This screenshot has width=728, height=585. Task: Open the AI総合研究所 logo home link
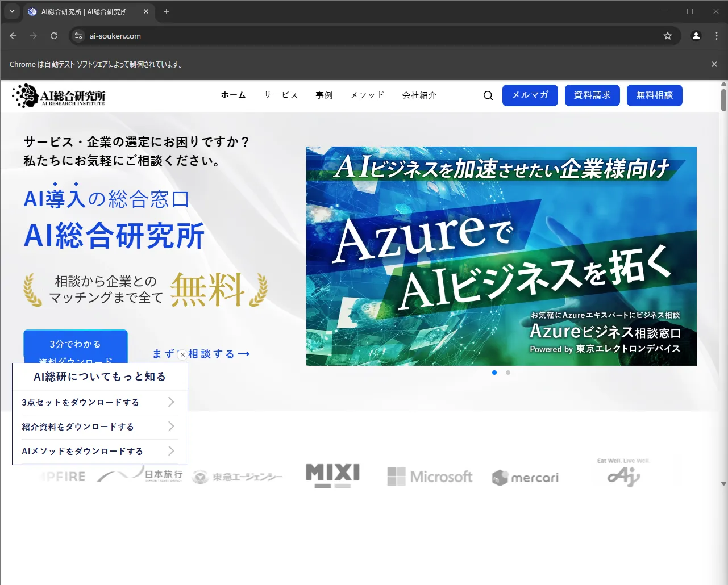click(x=59, y=95)
